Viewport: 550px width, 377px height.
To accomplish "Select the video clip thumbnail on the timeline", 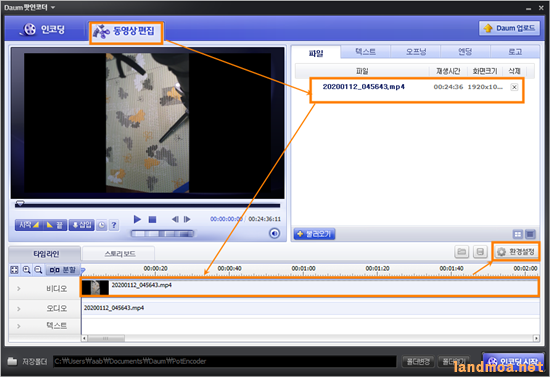I will click(95, 288).
